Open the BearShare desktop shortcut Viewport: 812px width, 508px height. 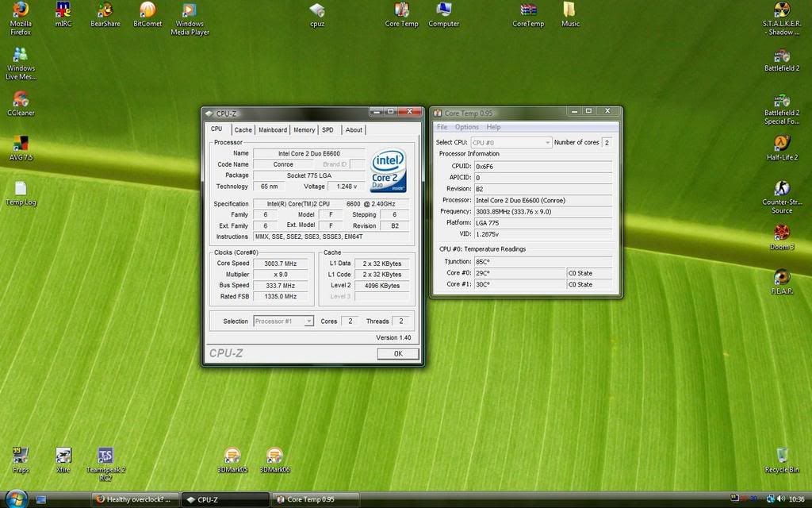pos(105,14)
